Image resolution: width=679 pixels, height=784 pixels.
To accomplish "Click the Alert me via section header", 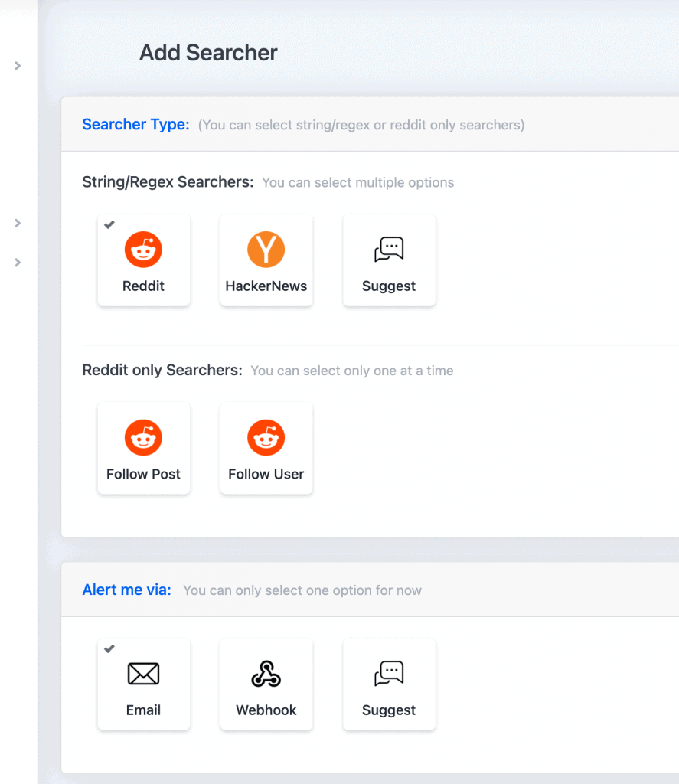I will point(126,590).
